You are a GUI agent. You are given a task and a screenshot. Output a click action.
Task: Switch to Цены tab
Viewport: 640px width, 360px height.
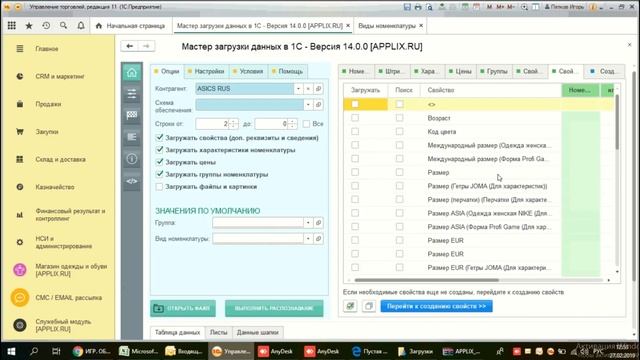tap(460, 71)
